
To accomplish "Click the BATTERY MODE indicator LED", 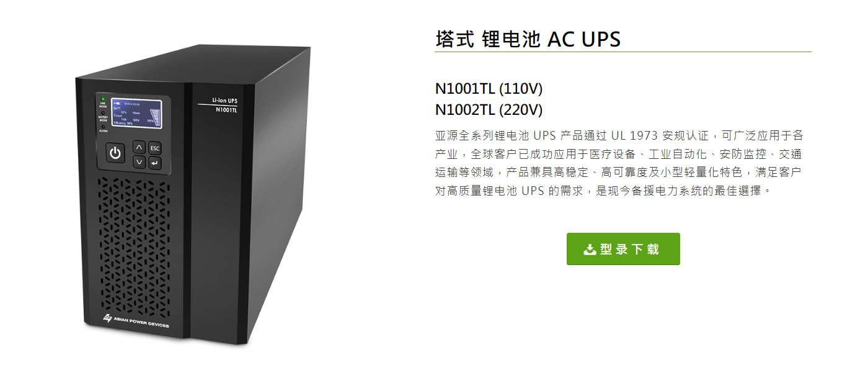I will (x=103, y=113).
